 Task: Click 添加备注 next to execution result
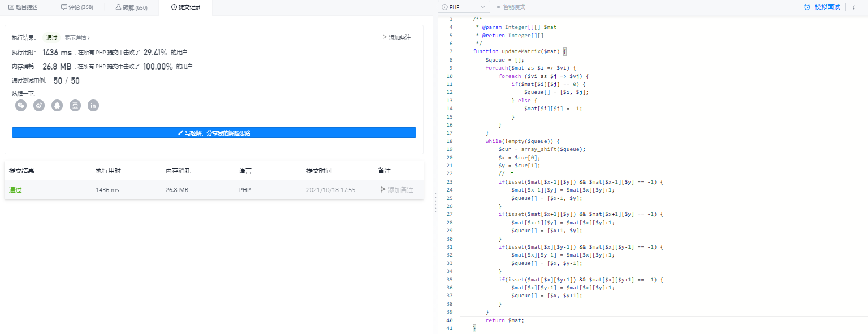(x=400, y=38)
